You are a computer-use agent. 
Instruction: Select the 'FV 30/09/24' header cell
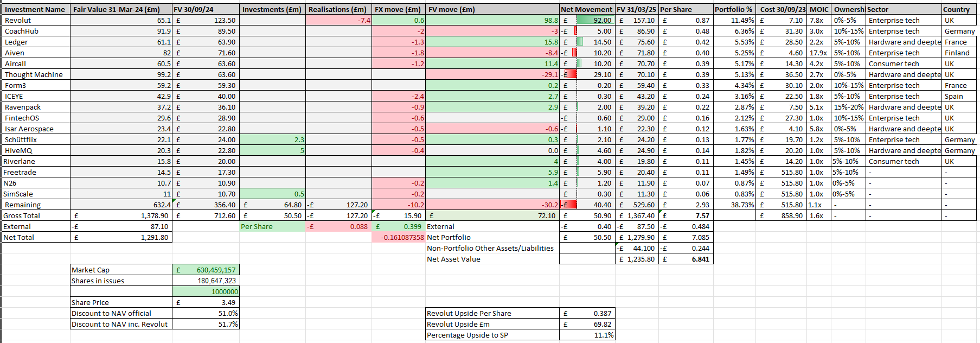pos(206,9)
